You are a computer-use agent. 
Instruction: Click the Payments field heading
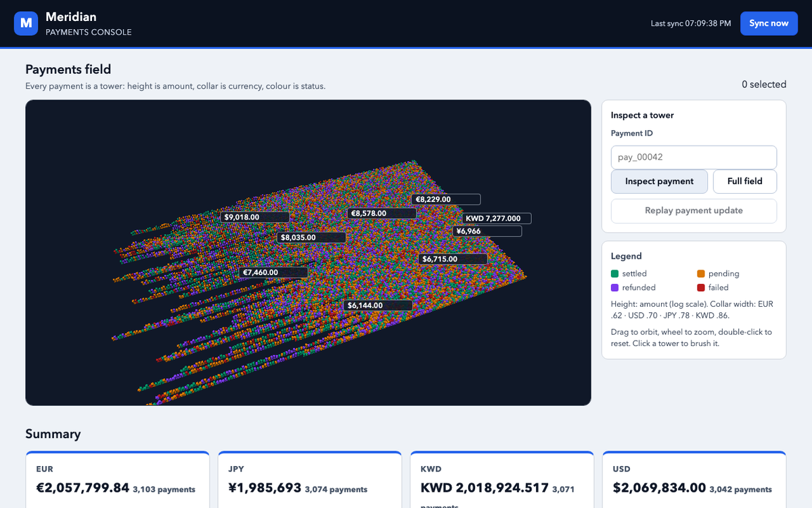coord(68,69)
